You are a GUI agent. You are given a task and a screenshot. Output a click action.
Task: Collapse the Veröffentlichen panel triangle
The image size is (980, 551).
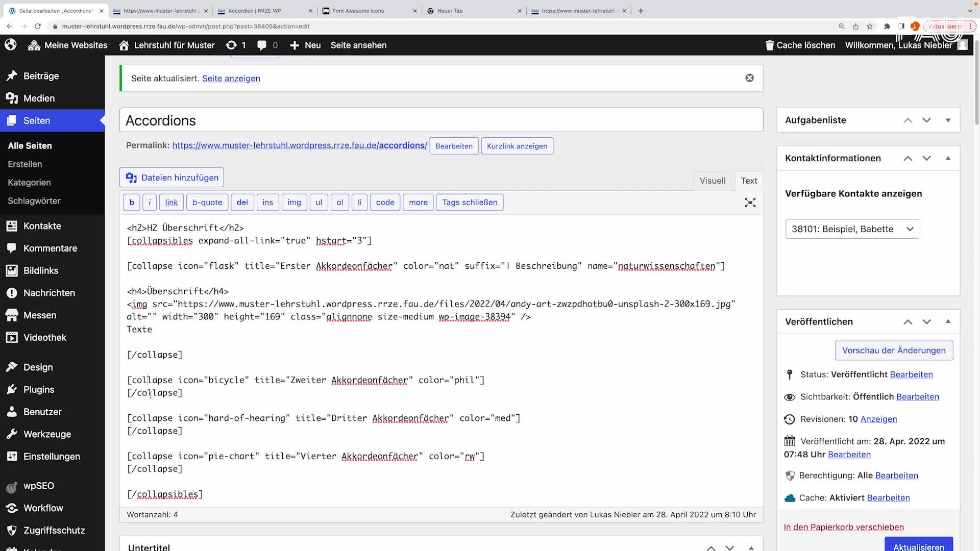coord(948,321)
